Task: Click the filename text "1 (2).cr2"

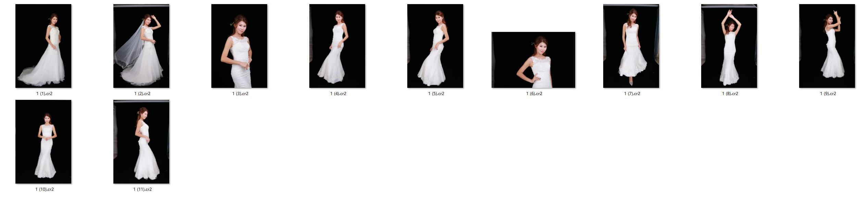Action: [x=142, y=94]
